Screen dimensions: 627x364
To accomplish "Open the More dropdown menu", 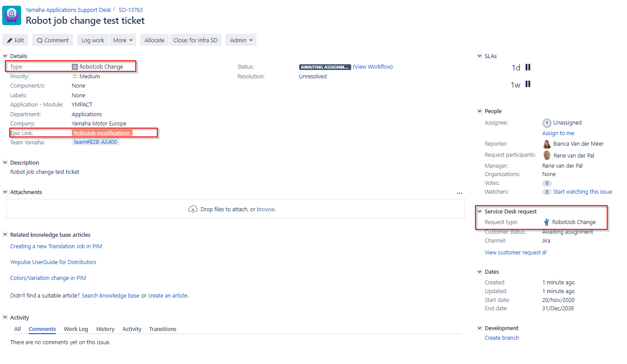I will tap(122, 40).
